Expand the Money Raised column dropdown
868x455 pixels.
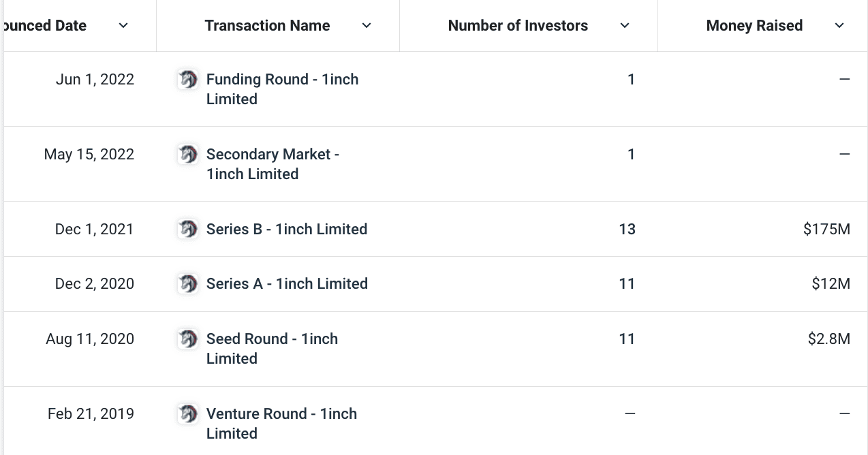point(839,26)
